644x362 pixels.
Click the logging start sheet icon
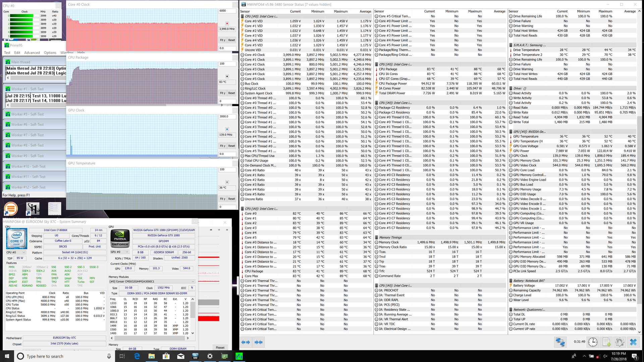tap(606, 342)
